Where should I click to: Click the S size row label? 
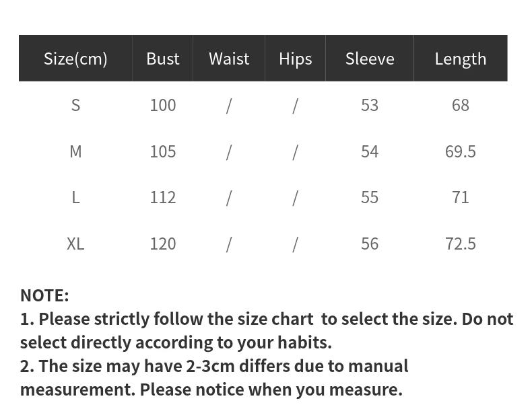click(x=75, y=105)
